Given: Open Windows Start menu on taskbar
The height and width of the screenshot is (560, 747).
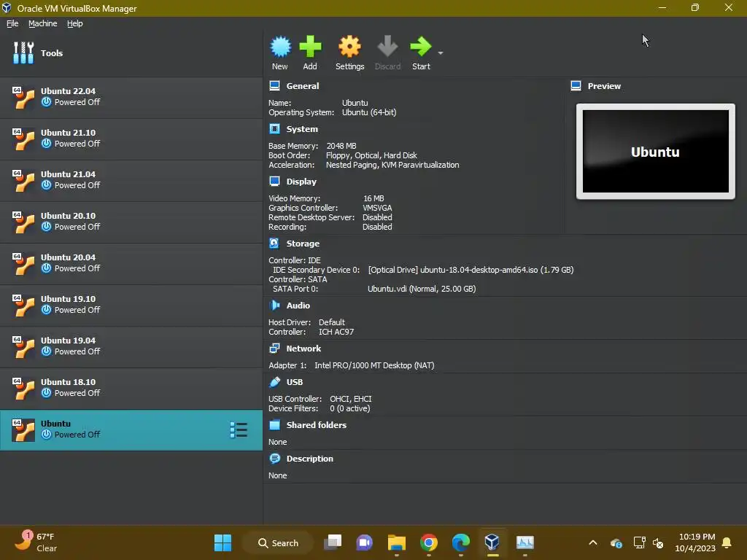Looking at the screenshot, I should click(222, 542).
